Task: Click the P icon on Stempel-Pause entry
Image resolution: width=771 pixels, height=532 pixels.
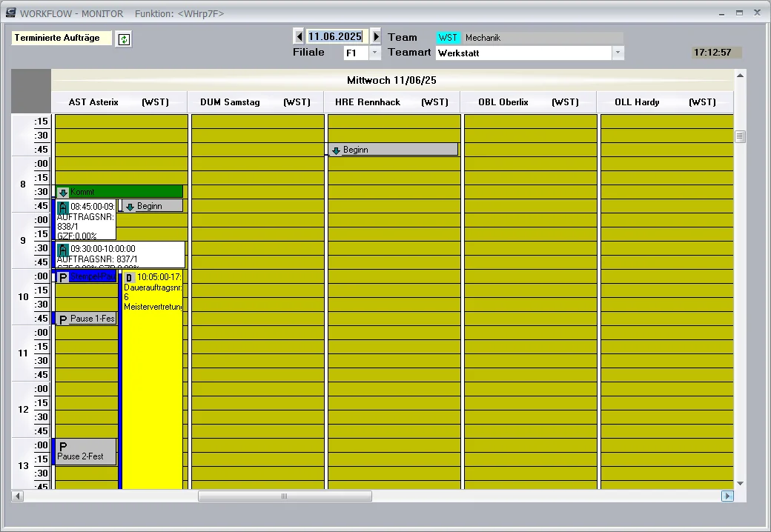Action: tap(63, 278)
